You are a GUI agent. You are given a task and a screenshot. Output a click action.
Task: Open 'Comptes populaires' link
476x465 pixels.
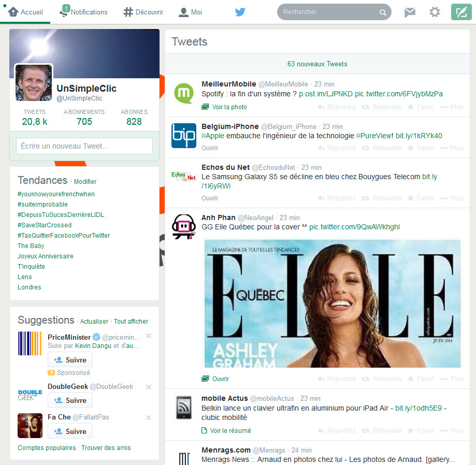pyautogui.click(x=47, y=448)
